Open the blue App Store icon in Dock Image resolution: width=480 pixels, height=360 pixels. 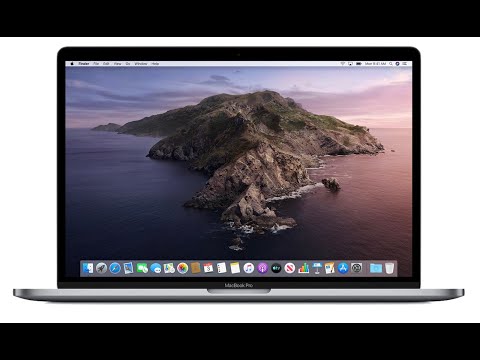pos(343,268)
